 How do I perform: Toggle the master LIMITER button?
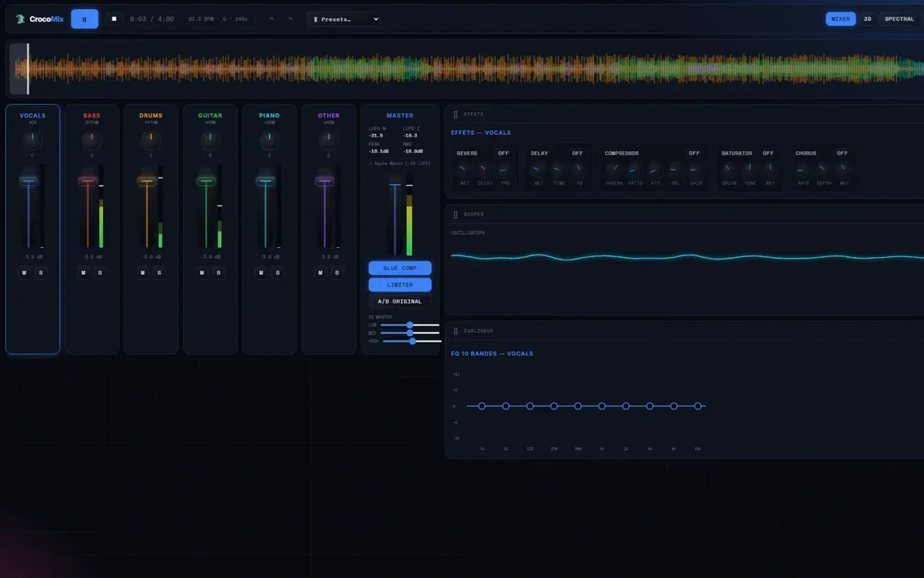[400, 285]
